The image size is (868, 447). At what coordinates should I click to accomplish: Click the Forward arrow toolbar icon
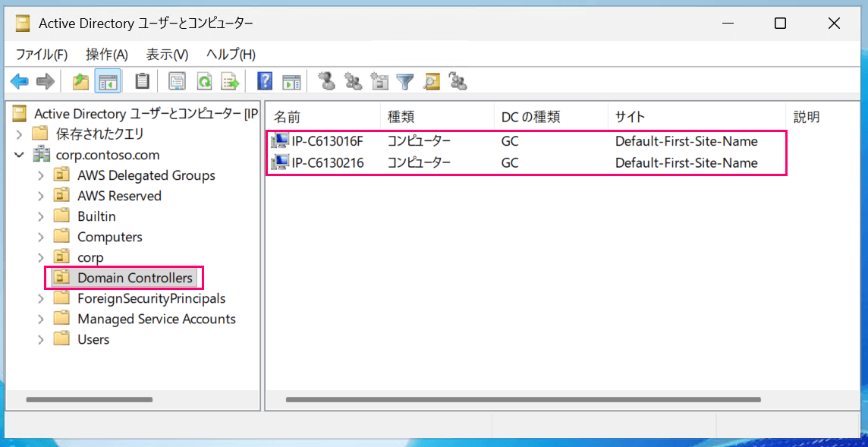click(x=46, y=82)
